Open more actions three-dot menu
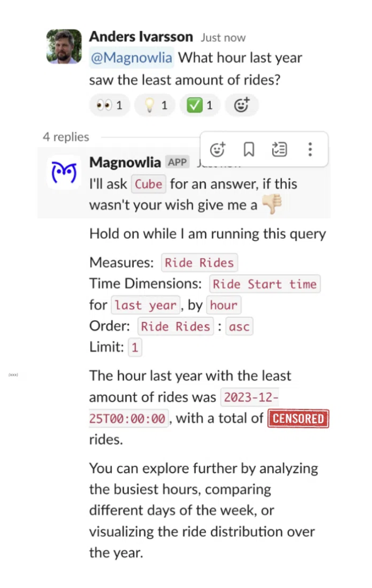Viewport: 372px width, 588px height. coord(310,150)
